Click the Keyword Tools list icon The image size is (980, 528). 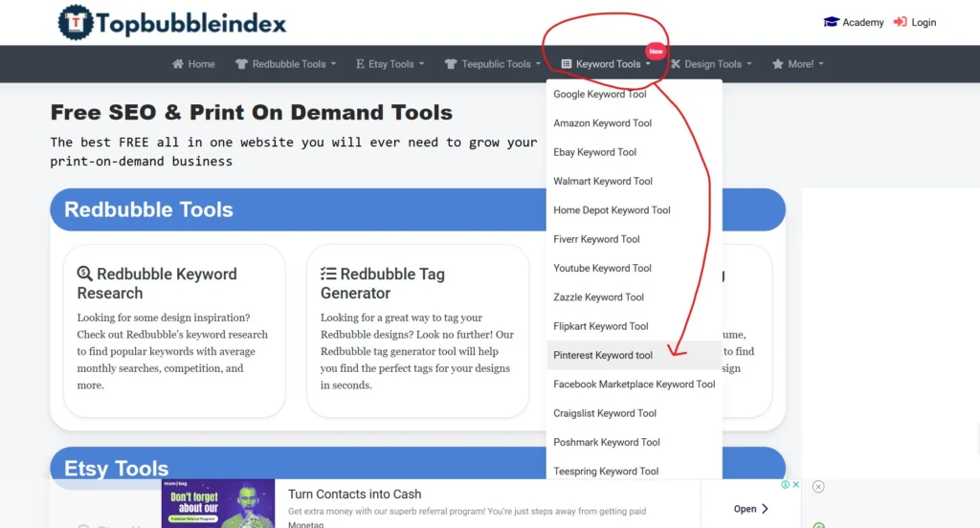567,64
